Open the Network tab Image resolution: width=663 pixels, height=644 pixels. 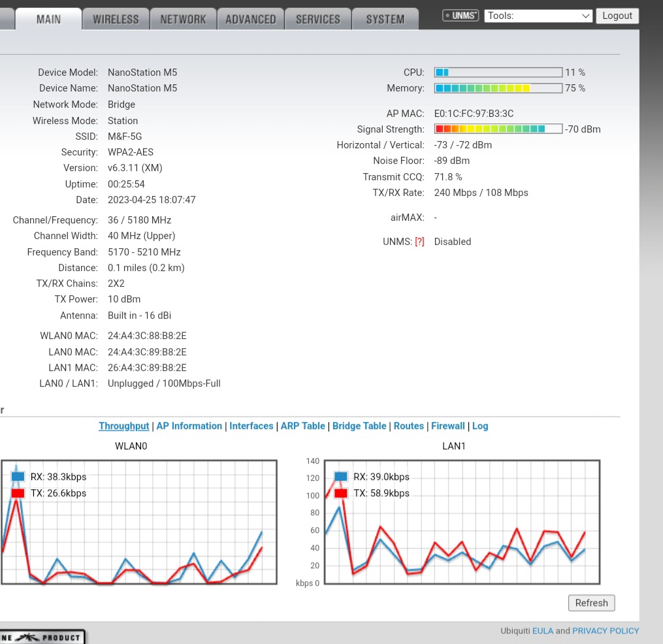183,20
